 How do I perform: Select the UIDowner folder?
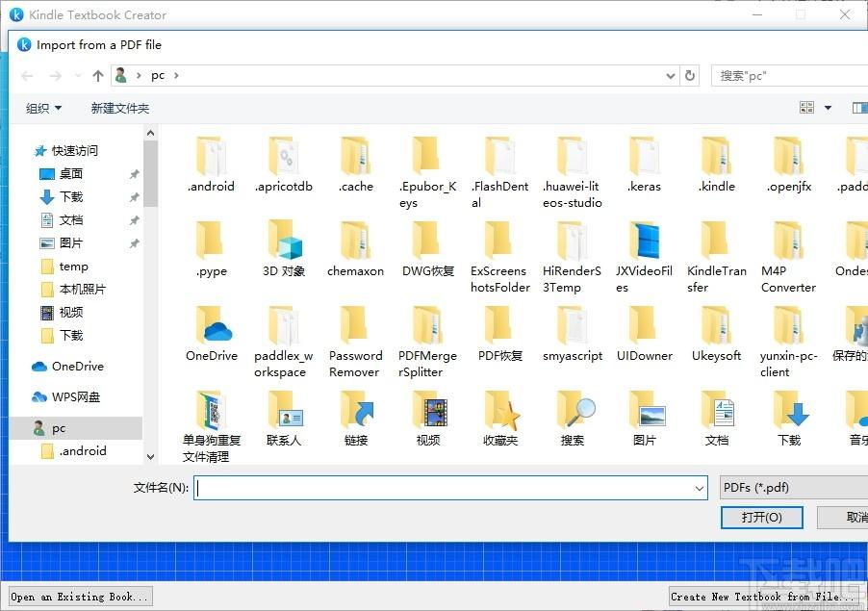tap(645, 334)
